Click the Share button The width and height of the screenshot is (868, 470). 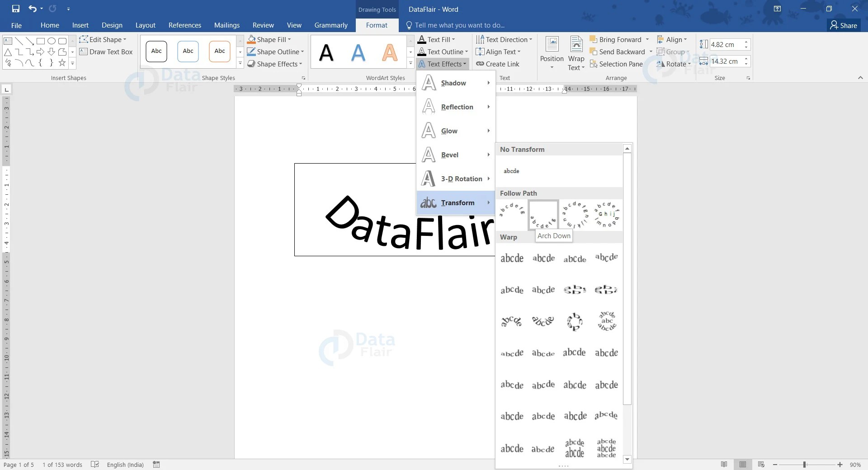point(844,25)
